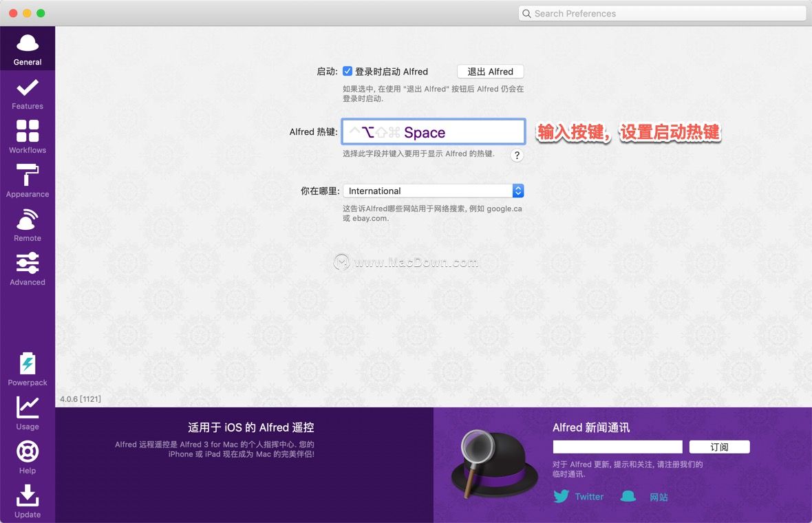Open the Powerpack section
Viewport: 812px width, 523px height.
(28, 370)
